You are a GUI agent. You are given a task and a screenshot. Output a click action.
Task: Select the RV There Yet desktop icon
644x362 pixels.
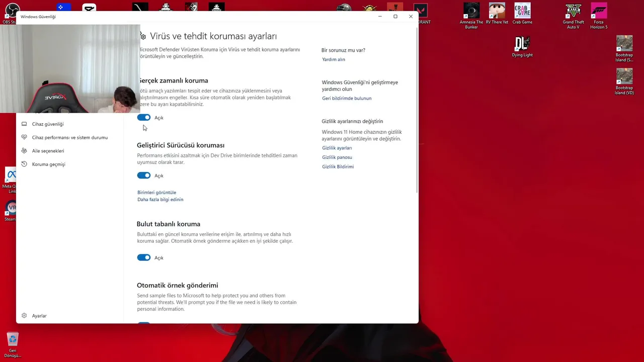497,14
